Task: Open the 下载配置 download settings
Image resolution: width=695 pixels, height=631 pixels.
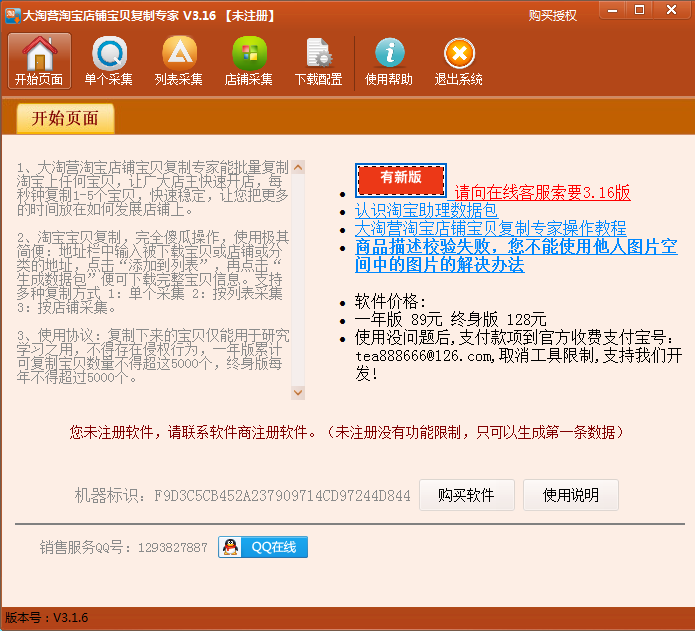Action: [x=318, y=61]
